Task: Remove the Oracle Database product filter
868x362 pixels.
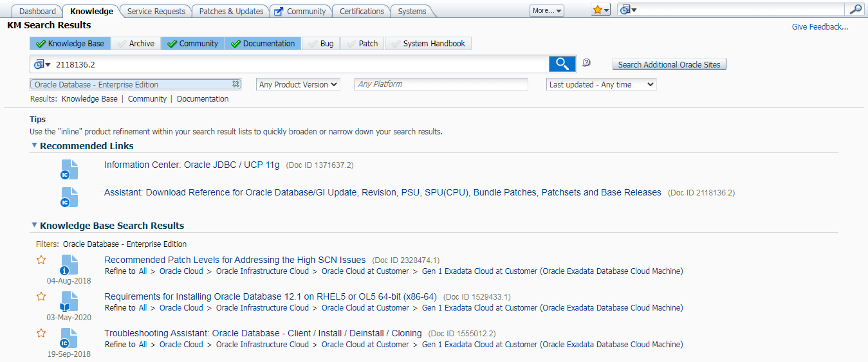Action: click(236, 84)
